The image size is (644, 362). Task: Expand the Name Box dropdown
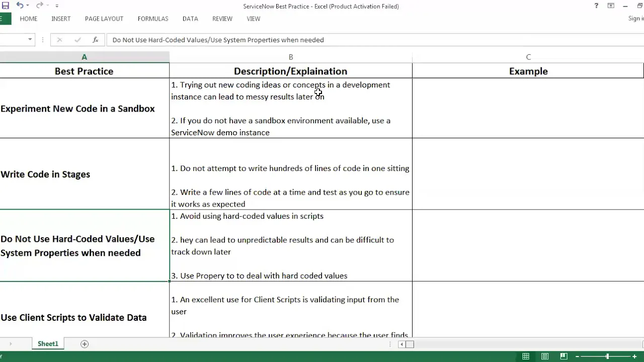[30, 40]
